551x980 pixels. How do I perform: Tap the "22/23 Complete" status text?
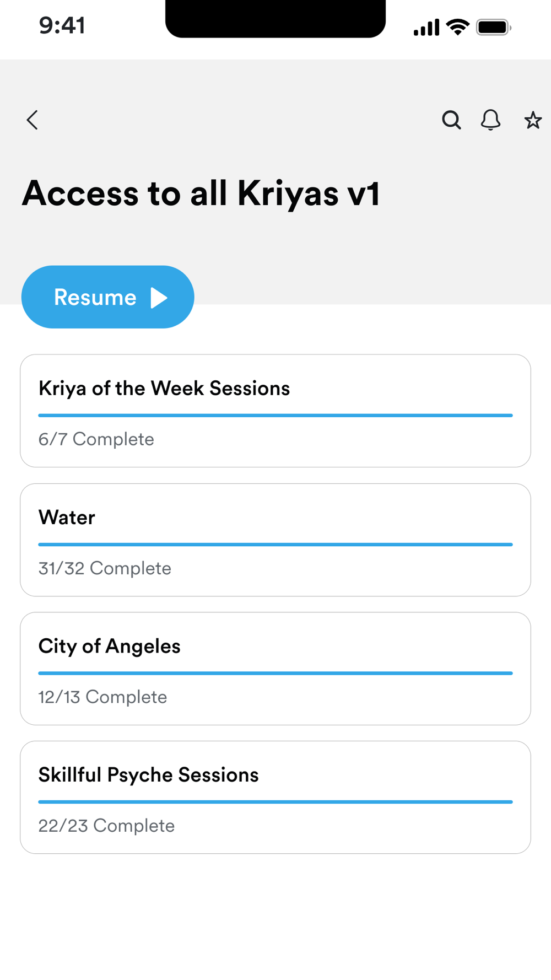tap(106, 826)
